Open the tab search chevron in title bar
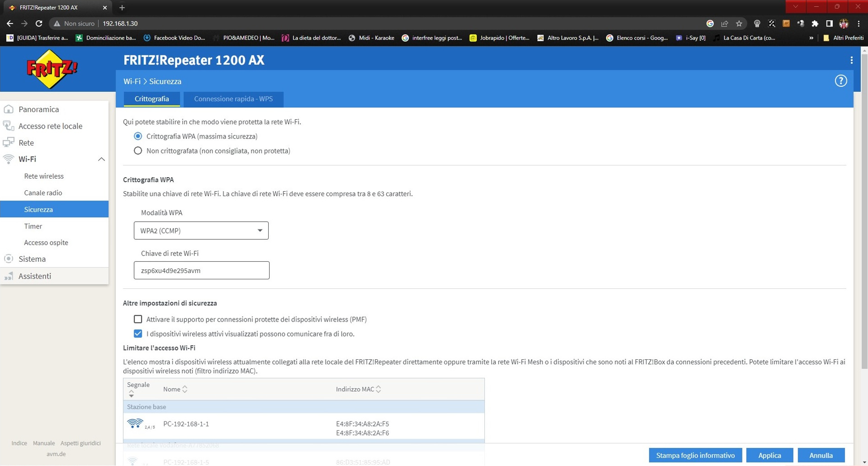This screenshot has height=466, width=868. click(796, 7)
